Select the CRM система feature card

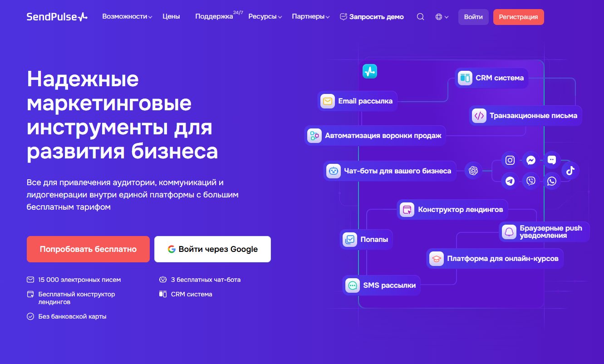coord(491,78)
